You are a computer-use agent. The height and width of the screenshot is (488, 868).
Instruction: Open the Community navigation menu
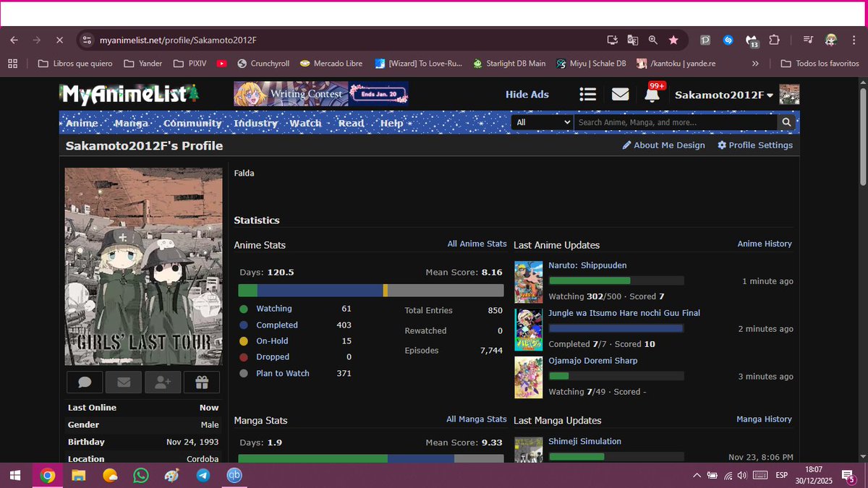tap(192, 123)
